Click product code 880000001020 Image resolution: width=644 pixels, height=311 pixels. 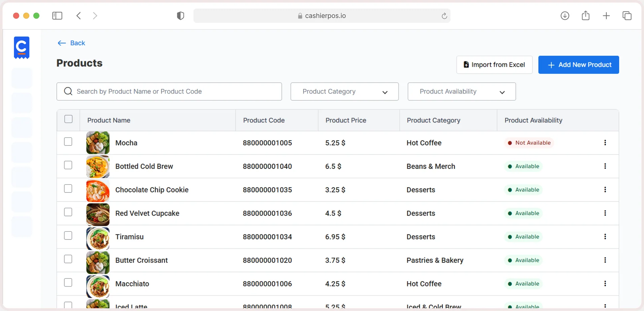[x=267, y=260]
